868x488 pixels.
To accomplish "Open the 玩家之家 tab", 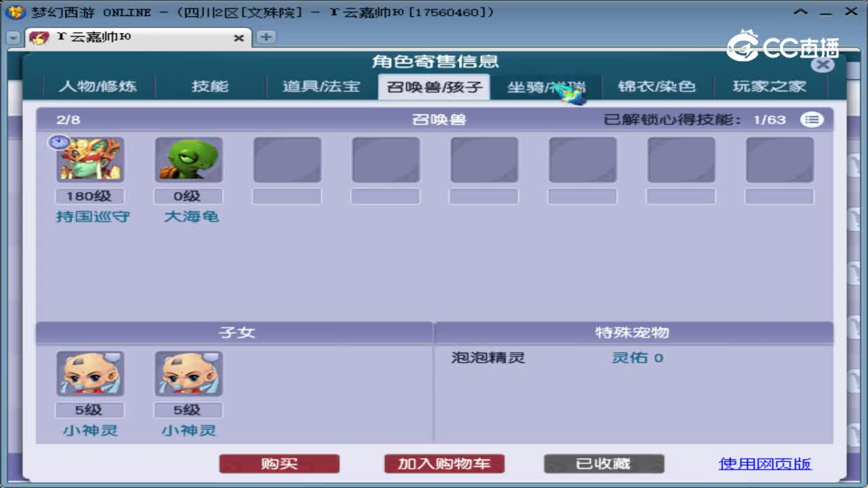I will tap(769, 87).
